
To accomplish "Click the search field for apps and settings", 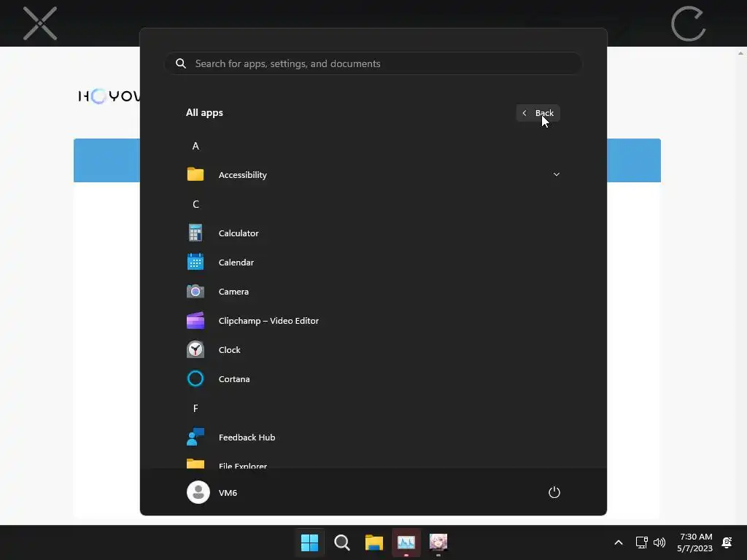I will click(x=373, y=63).
